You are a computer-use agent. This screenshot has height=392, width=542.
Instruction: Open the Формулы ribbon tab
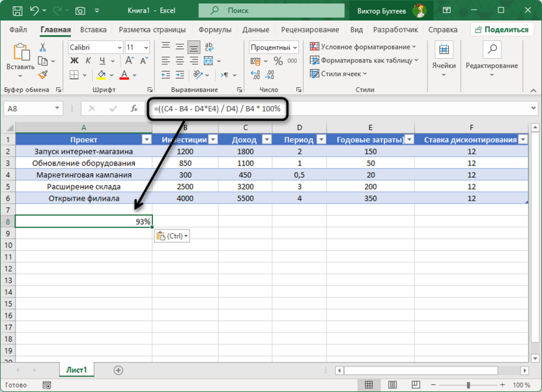tap(214, 30)
